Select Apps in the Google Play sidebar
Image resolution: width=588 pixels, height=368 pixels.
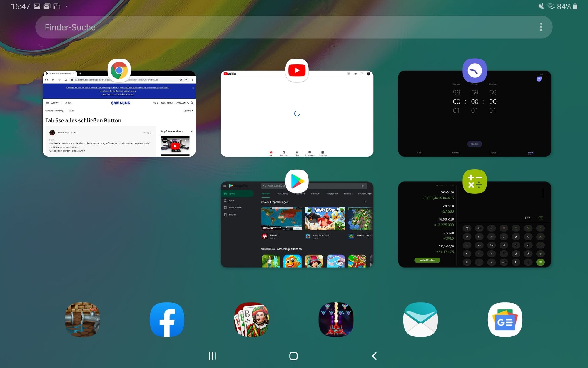232,200
